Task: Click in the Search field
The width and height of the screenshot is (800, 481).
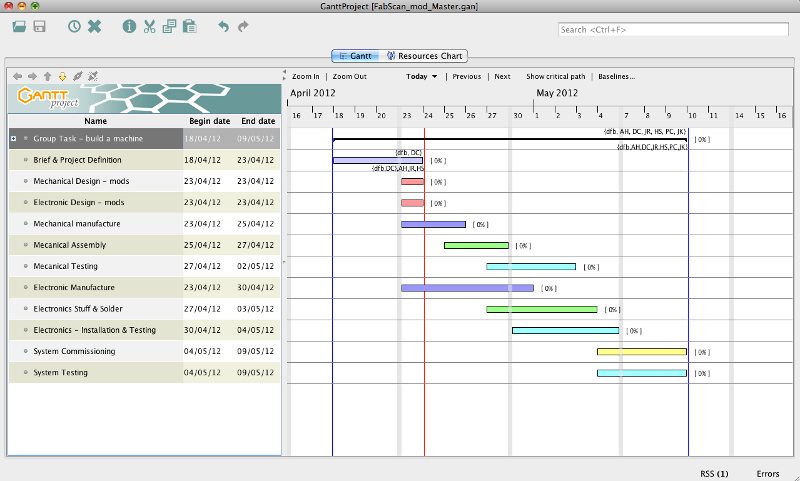Action: coord(673,30)
